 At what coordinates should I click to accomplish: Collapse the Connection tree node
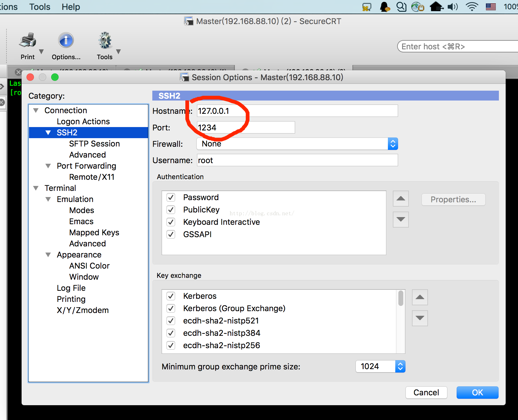click(36, 110)
